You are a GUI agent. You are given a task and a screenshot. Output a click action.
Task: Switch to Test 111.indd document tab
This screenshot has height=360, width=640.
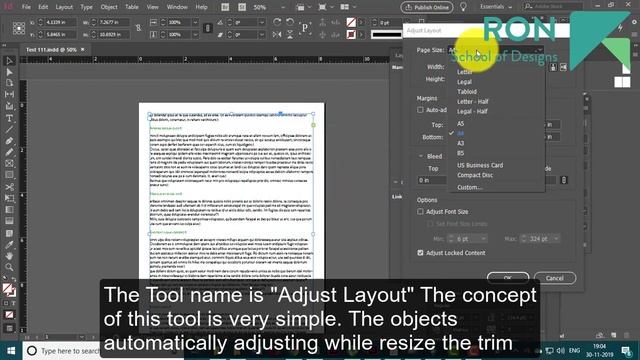click(51, 49)
